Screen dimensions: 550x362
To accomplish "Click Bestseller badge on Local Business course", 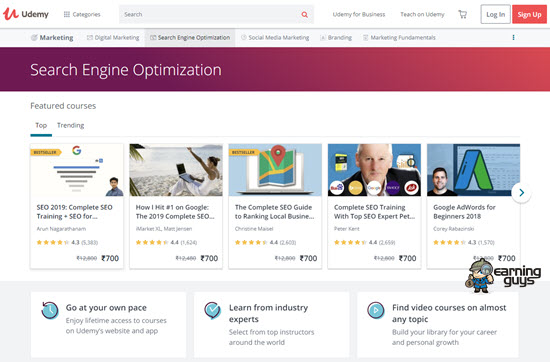I will coord(243,152).
